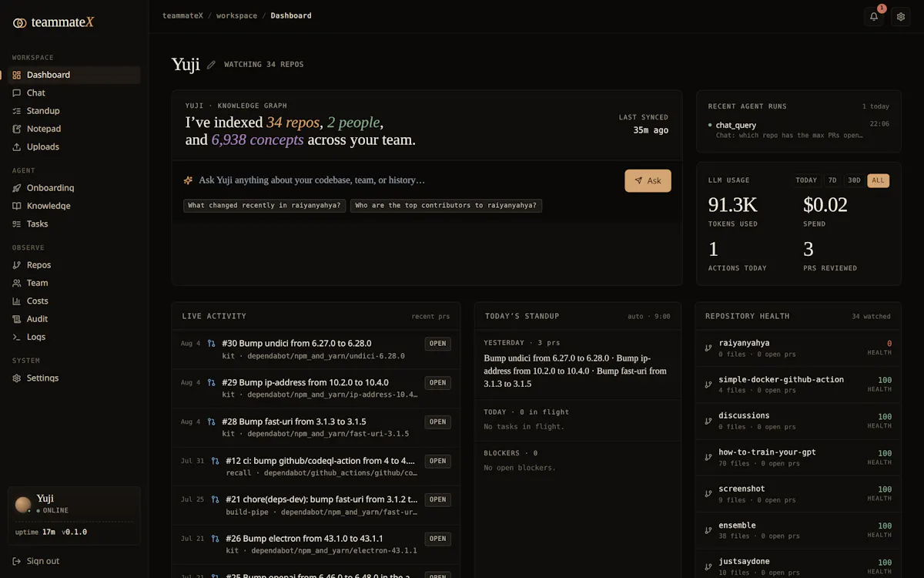Click the $0.02 spend value
This screenshot has width=924, height=578.
825,205
